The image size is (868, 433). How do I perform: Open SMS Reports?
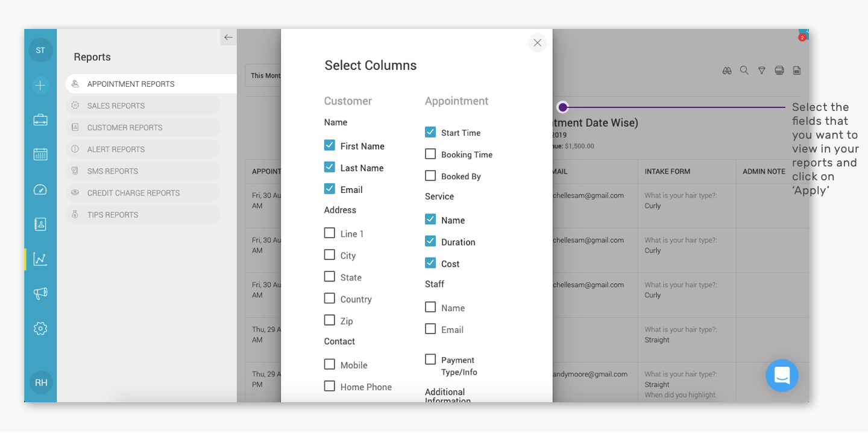pyautogui.click(x=143, y=171)
